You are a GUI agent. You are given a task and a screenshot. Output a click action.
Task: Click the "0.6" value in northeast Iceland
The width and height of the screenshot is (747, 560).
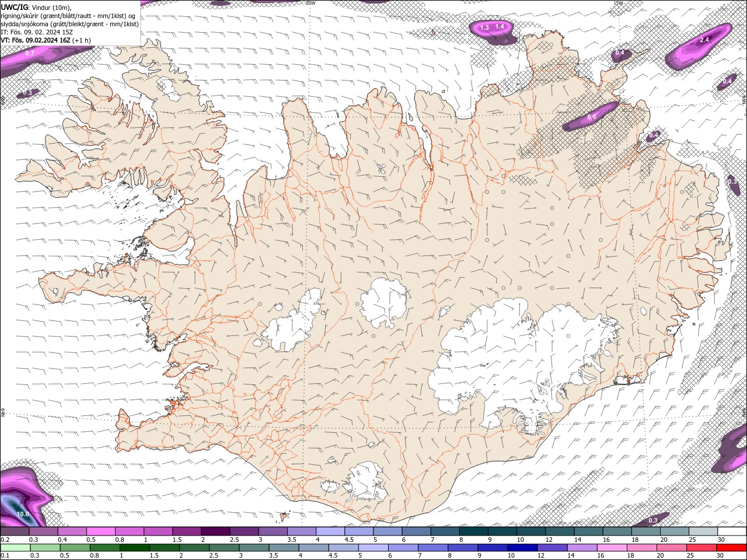click(592, 117)
